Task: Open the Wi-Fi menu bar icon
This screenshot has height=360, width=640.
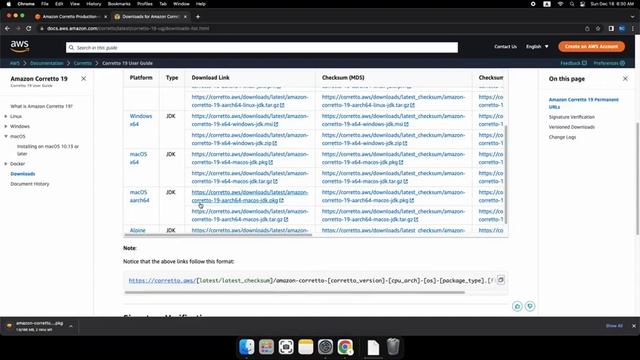Action: pos(560,4)
